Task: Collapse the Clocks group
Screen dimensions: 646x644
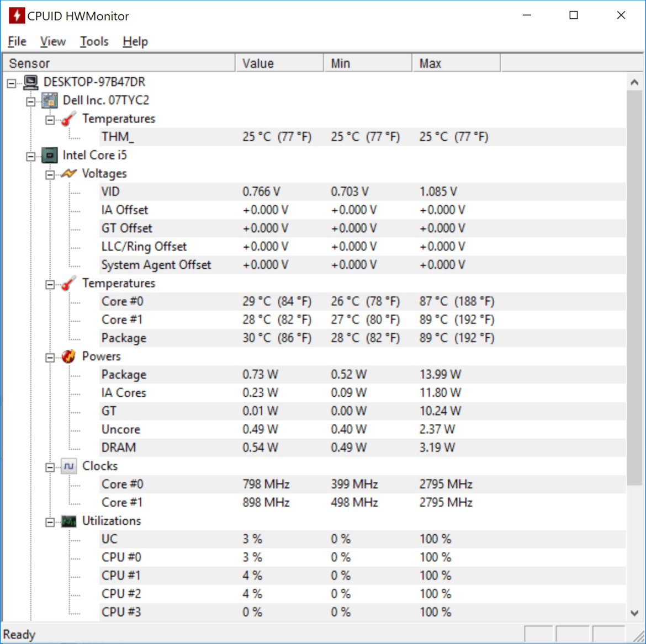Action: click(50, 468)
